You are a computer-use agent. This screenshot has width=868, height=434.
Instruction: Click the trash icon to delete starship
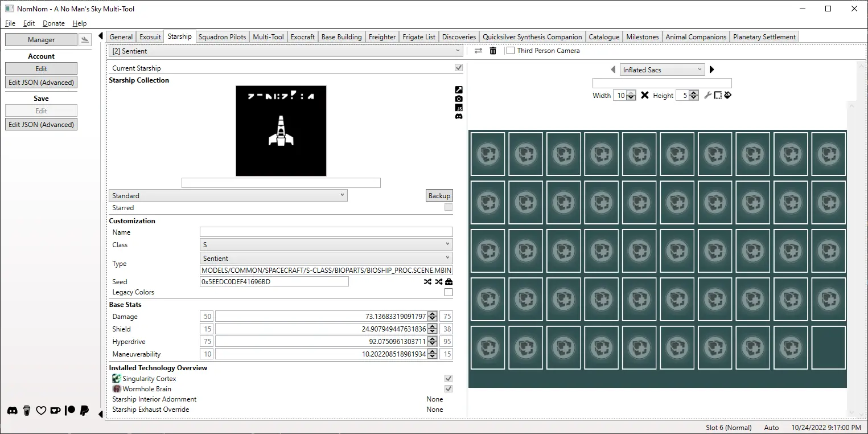[493, 51]
